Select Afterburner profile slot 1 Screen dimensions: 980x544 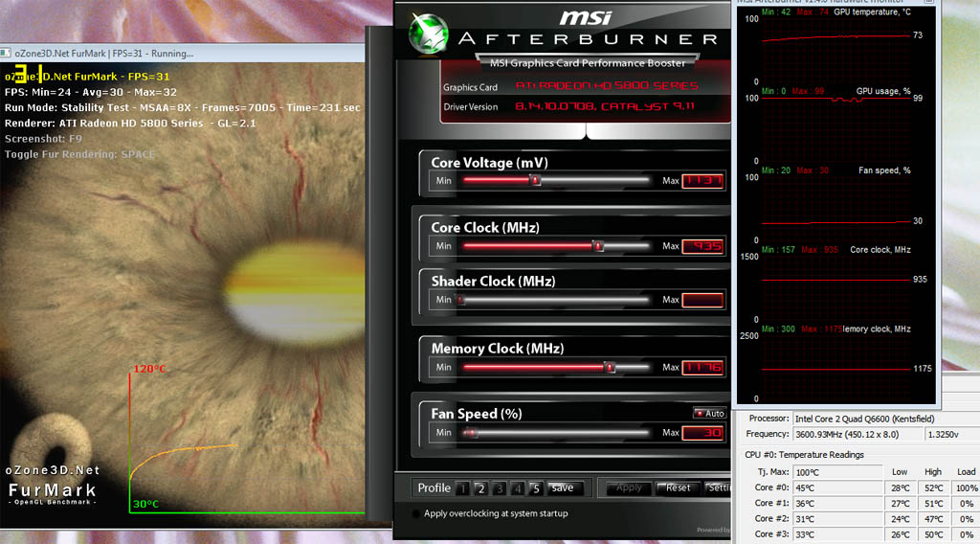[462, 488]
